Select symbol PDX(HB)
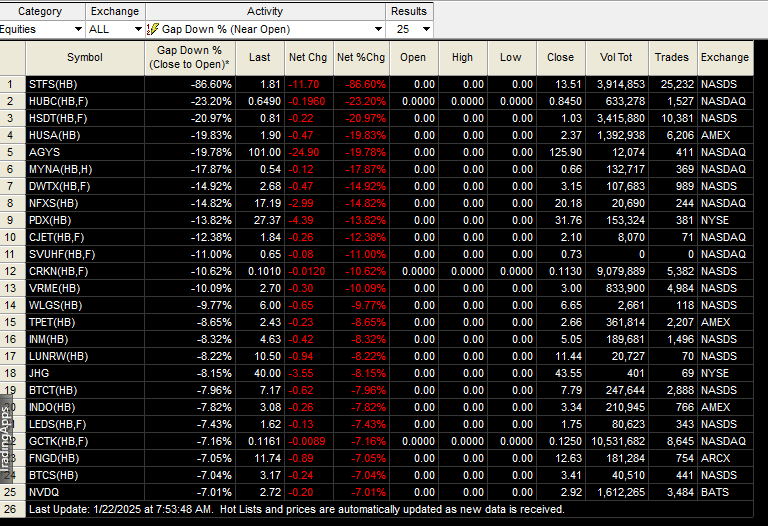 tap(50, 220)
